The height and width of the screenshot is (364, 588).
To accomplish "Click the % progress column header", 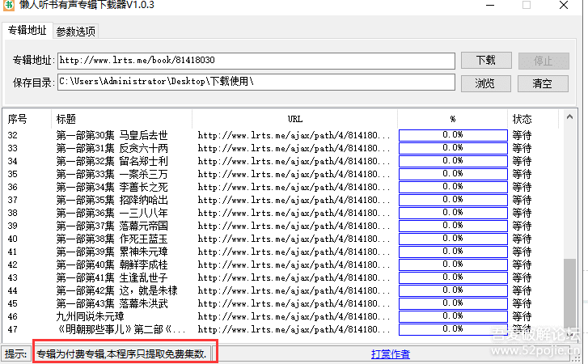I will (453, 119).
